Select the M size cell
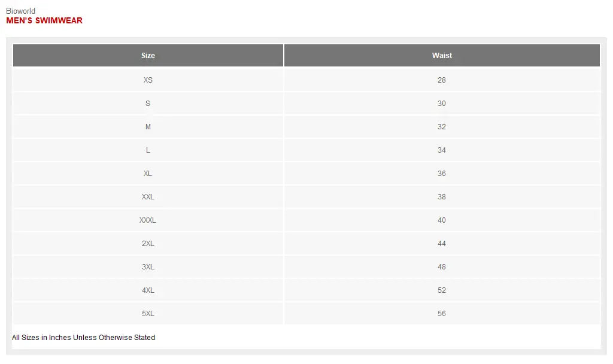Image resolution: width=613 pixels, height=364 pixels. 148,127
